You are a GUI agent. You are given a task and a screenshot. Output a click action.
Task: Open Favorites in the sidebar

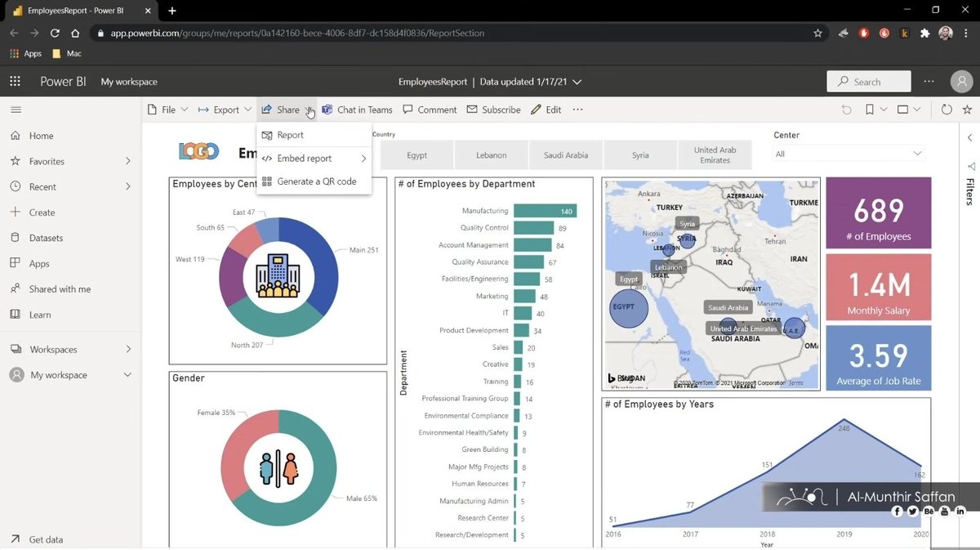coord(47,161)
